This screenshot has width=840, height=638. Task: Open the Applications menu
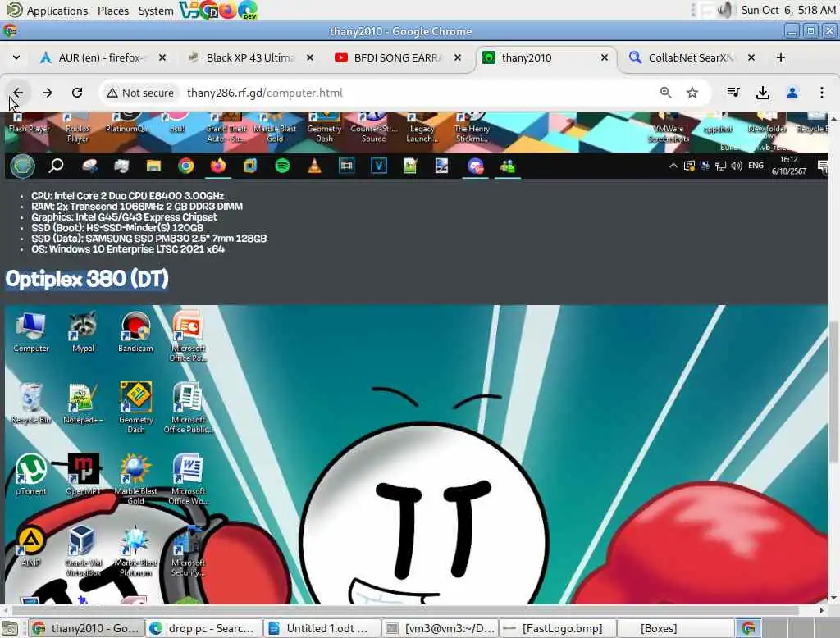coord(57,10)
